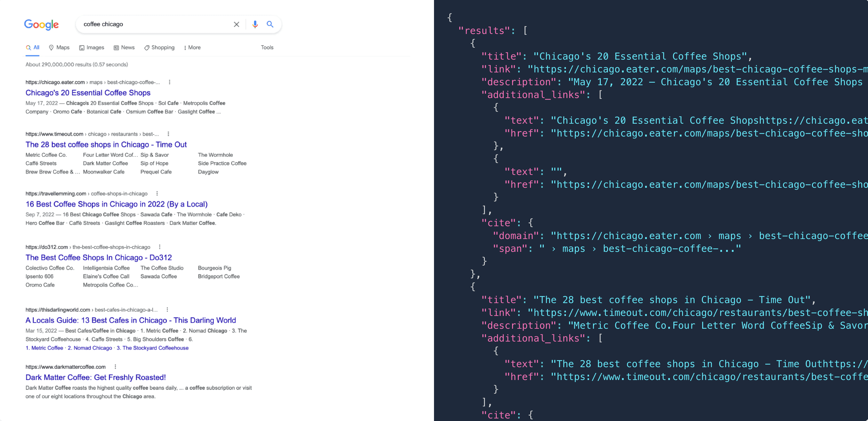The height and width of the screenshot is (421, 868).
Task: Click 'Caffé Streets' under Time Out result
Action: pos(41,163)
